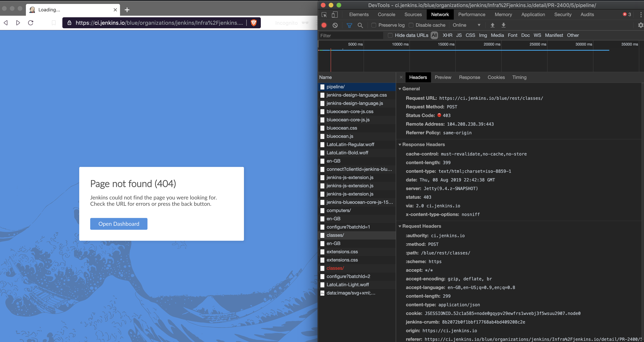Switch to the Console panel
The width and height of the screenshot is (644, 342).
point(387,15)
